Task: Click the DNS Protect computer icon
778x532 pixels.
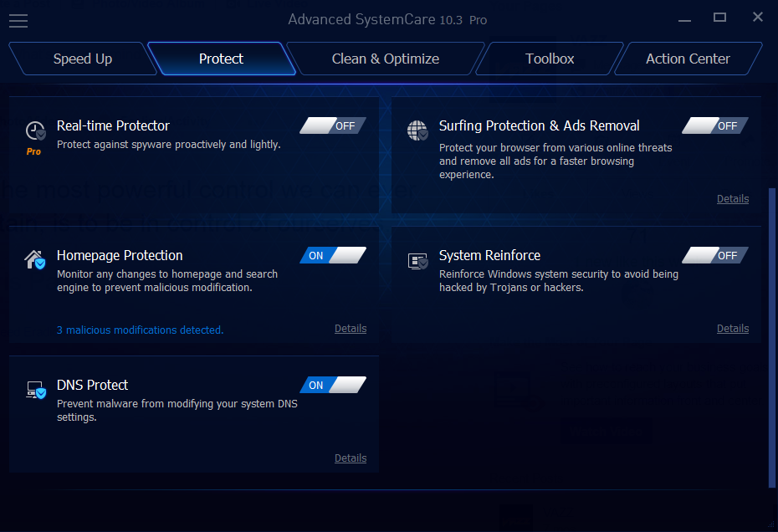Action: coord(36,390)
